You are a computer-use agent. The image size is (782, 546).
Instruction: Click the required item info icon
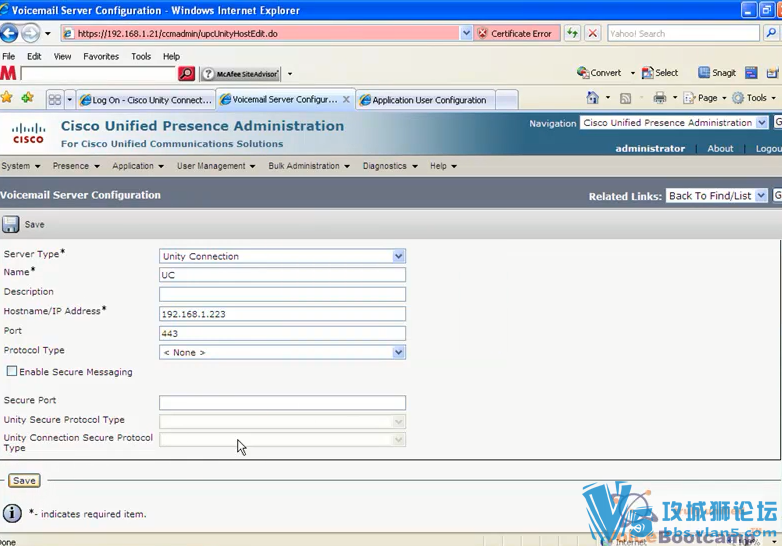pyautogui.click(x=12, y=513)
